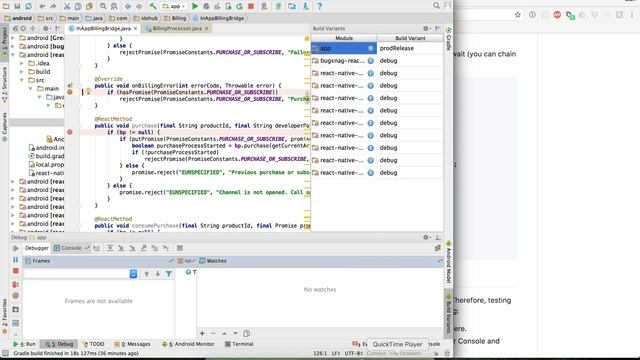The height and width of the screenshot is (360, 640).
Task: Click previous frame up arrow
Action: click(146, 274)
